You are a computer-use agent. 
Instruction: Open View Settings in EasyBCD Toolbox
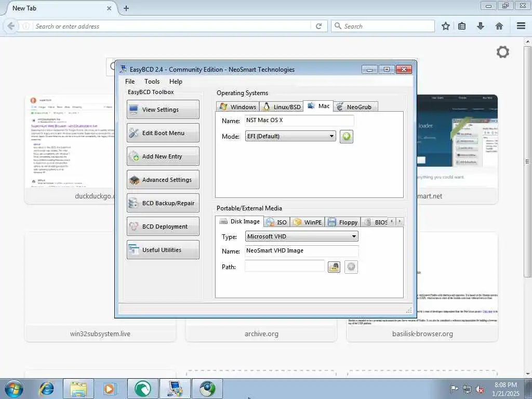click(163, 109)
